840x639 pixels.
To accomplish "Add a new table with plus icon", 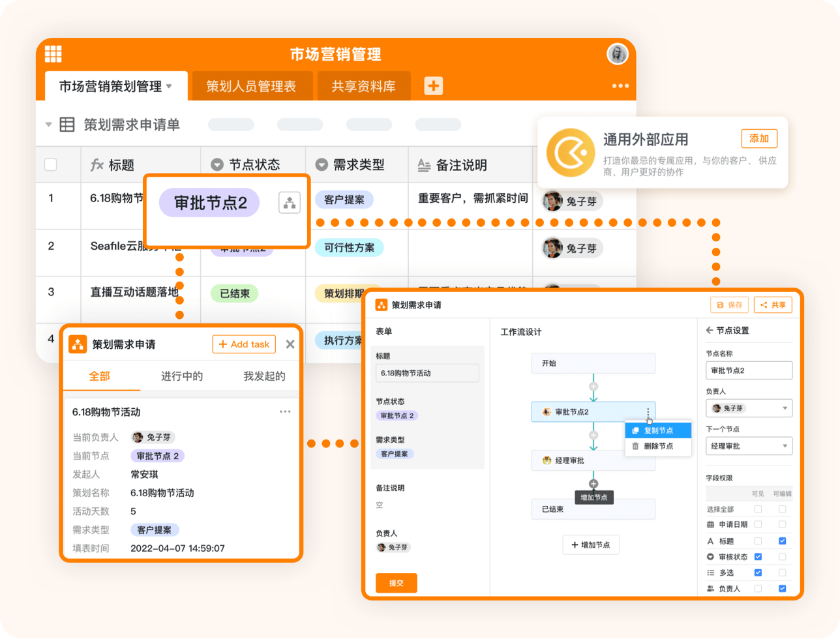I will pos(434,86).
